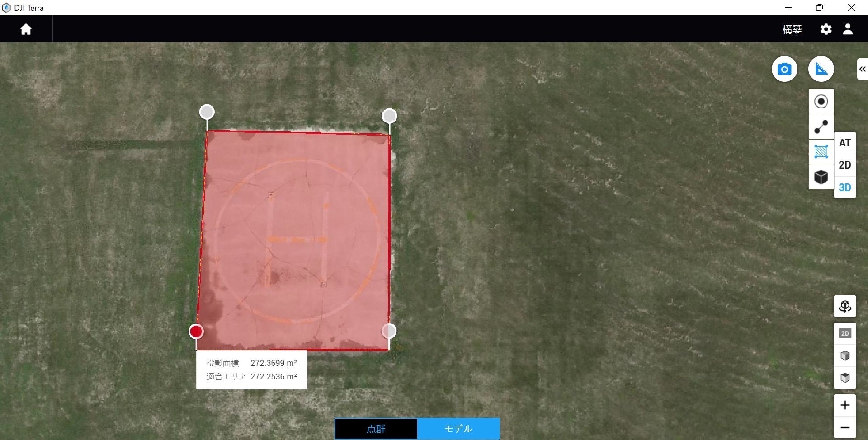Go to the Home screen
868x440 pixels.
(x=26, y=29)
